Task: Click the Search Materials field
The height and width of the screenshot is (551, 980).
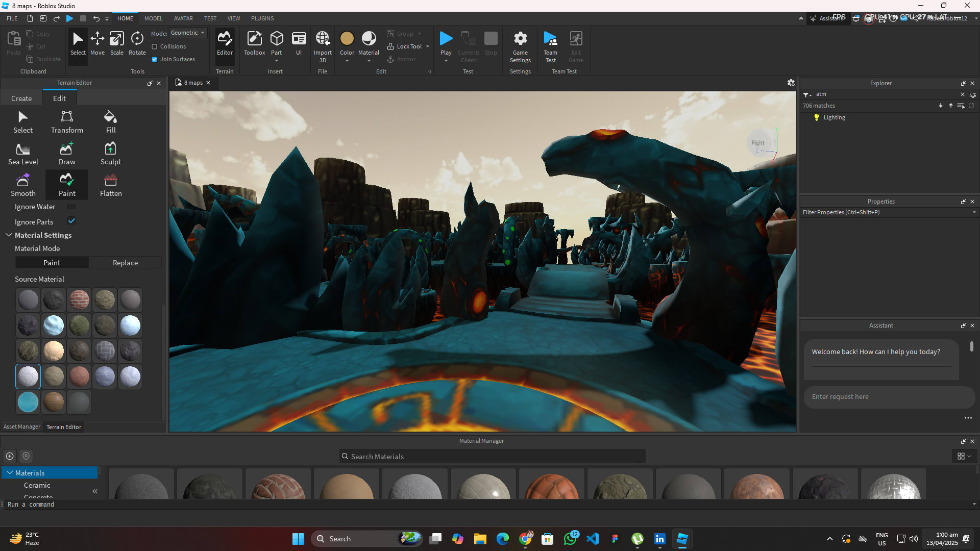Action: point(493,457)
